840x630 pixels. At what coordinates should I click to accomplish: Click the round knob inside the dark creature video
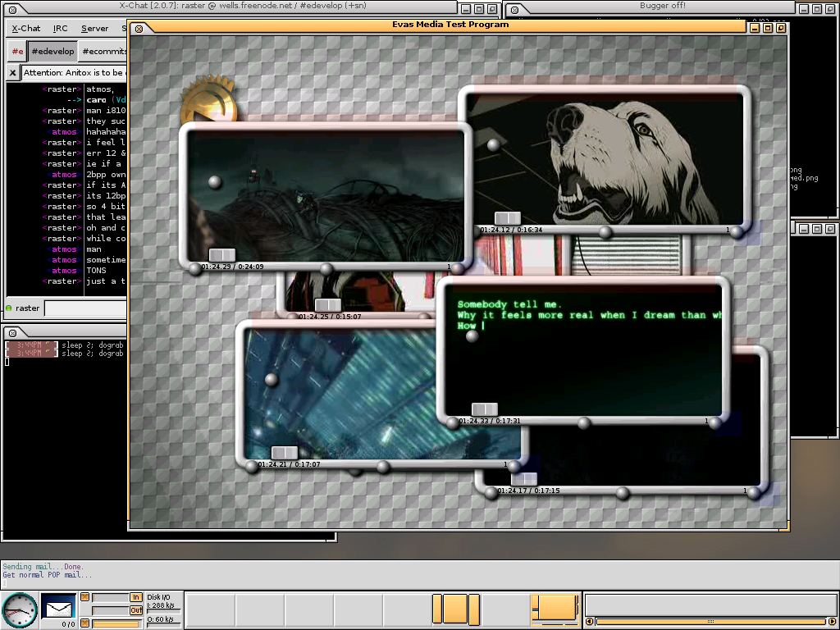click(x=215, y=181)
